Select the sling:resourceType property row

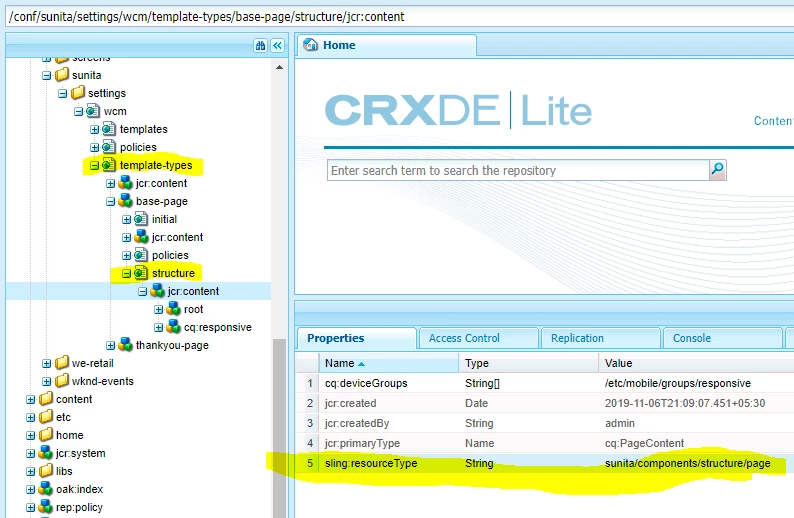click(545, 463)
